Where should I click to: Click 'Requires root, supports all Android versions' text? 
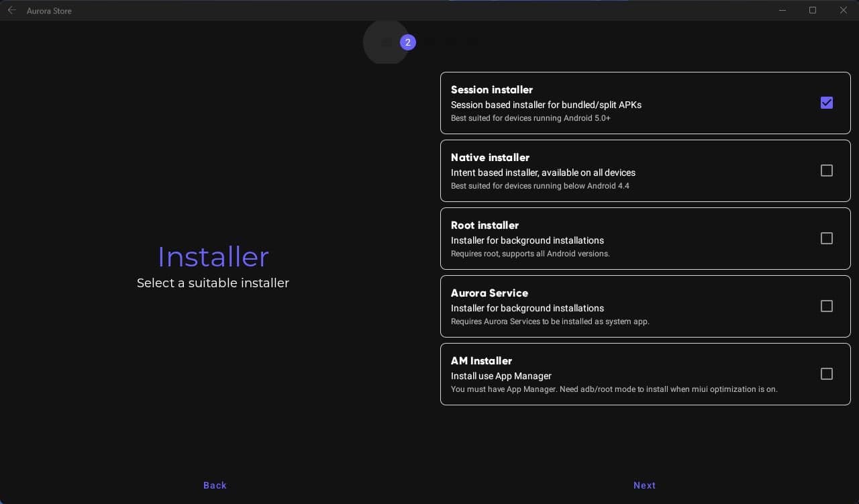pyautogui.click(x=530, y=254)
